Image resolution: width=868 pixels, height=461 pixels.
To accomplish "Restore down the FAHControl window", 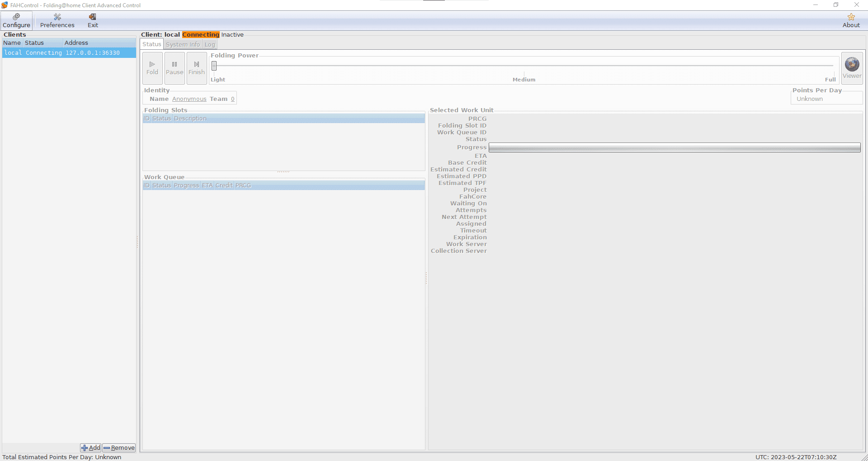I will click(836, 5).
